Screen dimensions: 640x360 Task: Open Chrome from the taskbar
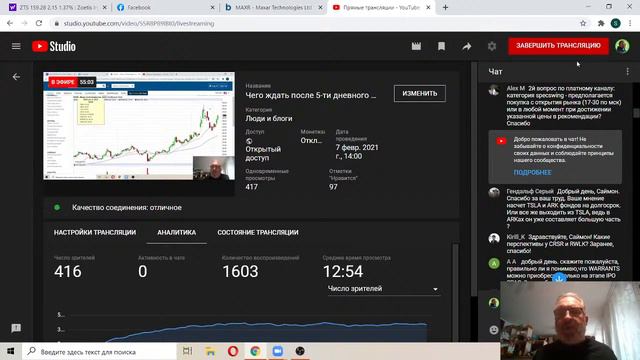pos(255,351)
